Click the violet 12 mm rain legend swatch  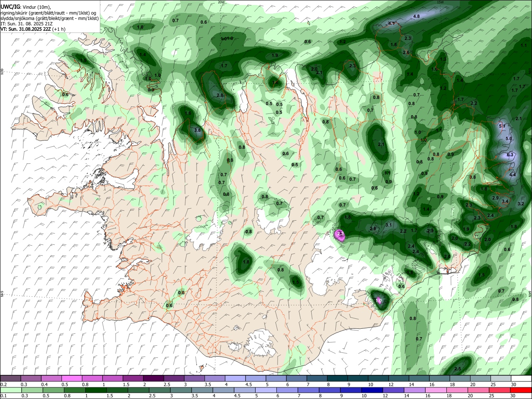tap(393, 390)
